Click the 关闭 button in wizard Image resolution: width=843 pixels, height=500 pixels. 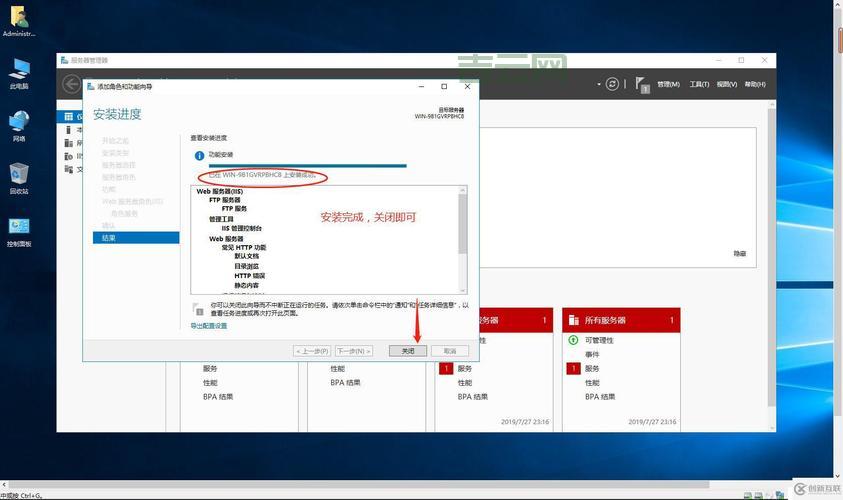click(x=408, y=351)
